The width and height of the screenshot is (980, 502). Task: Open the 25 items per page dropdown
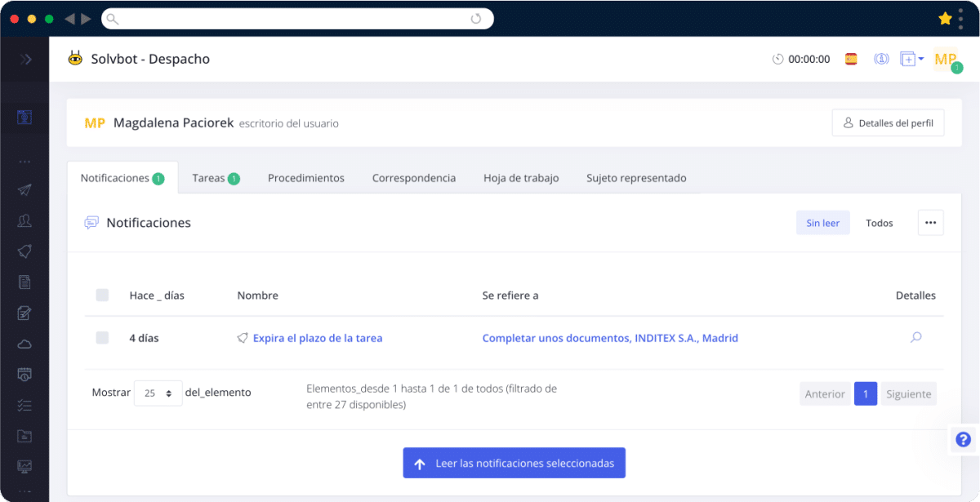(x=158, y=393)
